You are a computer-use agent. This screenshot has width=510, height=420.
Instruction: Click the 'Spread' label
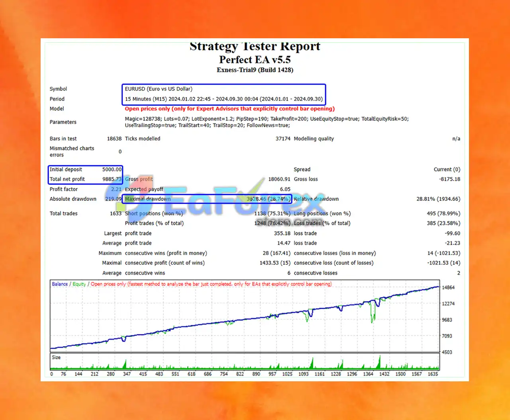302,169
